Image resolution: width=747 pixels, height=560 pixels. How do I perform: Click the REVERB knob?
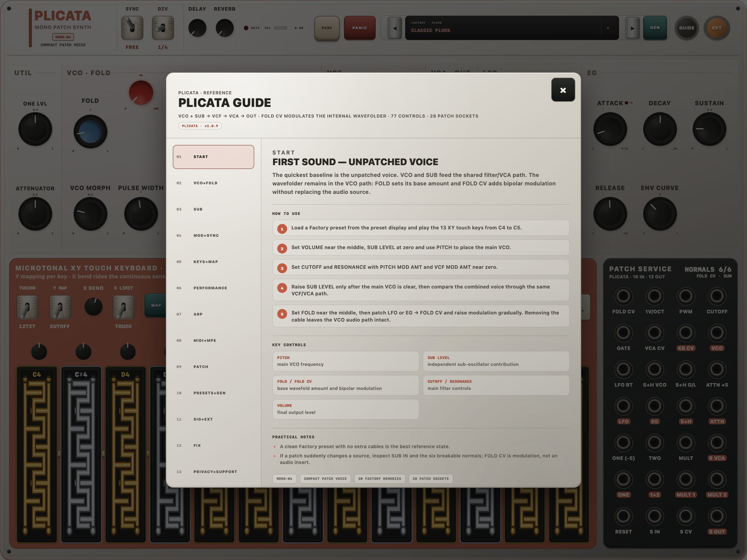click(x=224, y=28)
